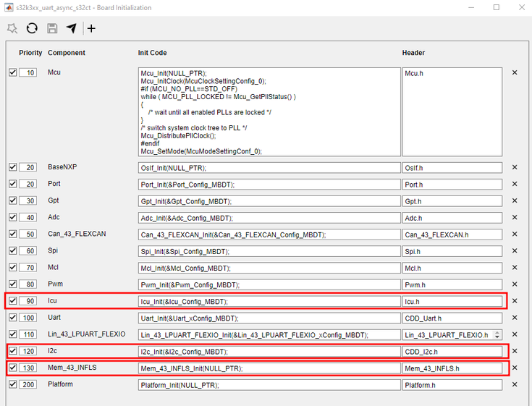Remove the Mcu row with its X
The width and height of the screenshot is (532, 406).
coord(515,72)
